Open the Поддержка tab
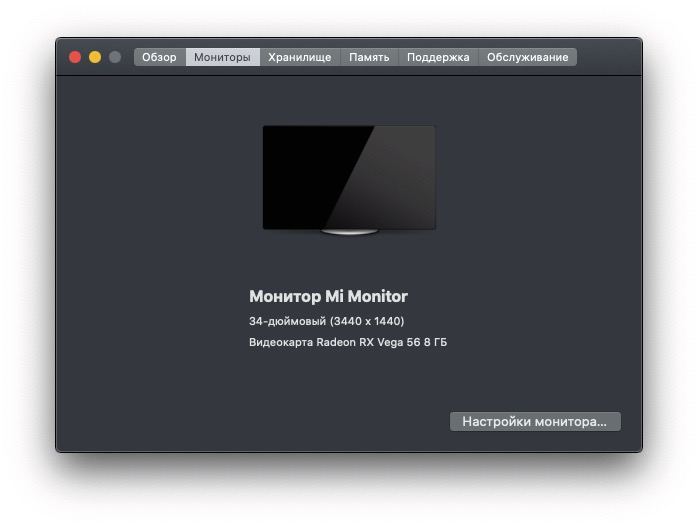 coord(438,57)
